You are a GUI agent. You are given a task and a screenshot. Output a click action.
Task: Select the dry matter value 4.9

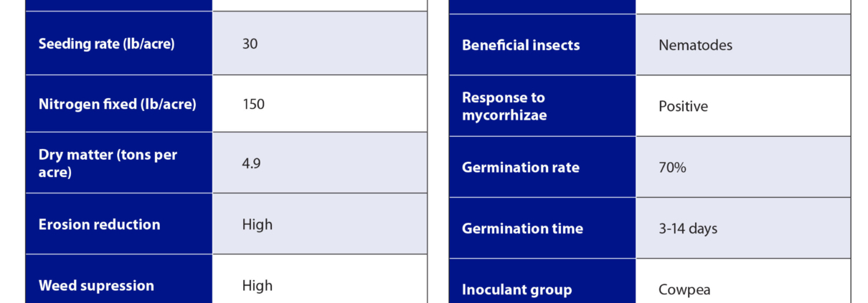tap(251, 163)
